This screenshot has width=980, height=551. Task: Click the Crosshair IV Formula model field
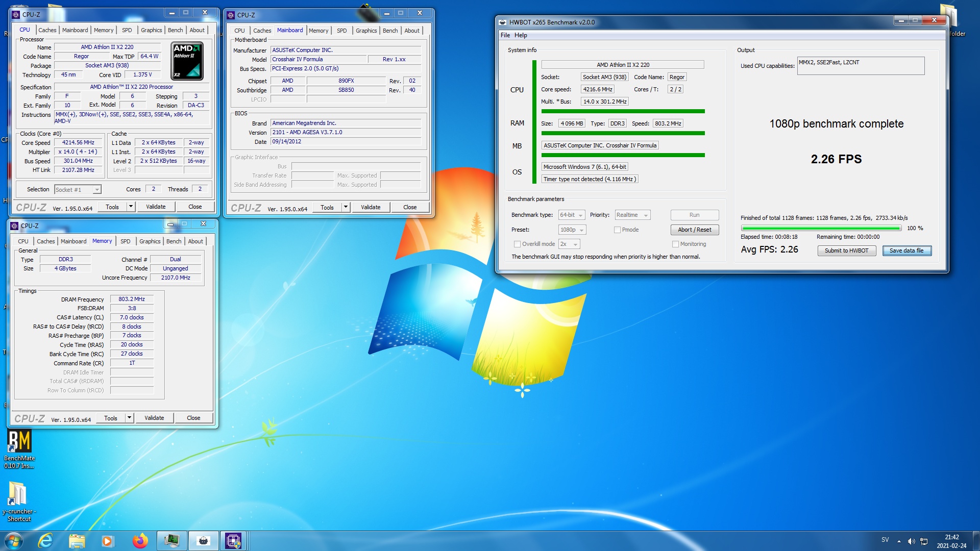(318, 59)
